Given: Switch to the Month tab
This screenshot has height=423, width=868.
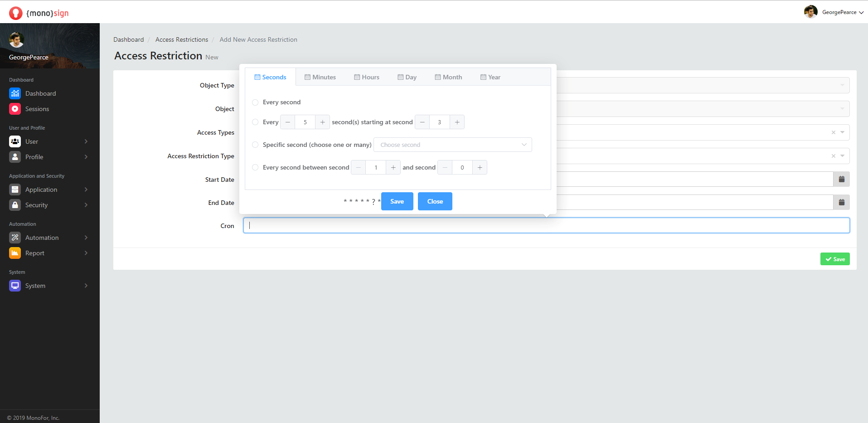Looking at the screenshot, I should 448,77.
